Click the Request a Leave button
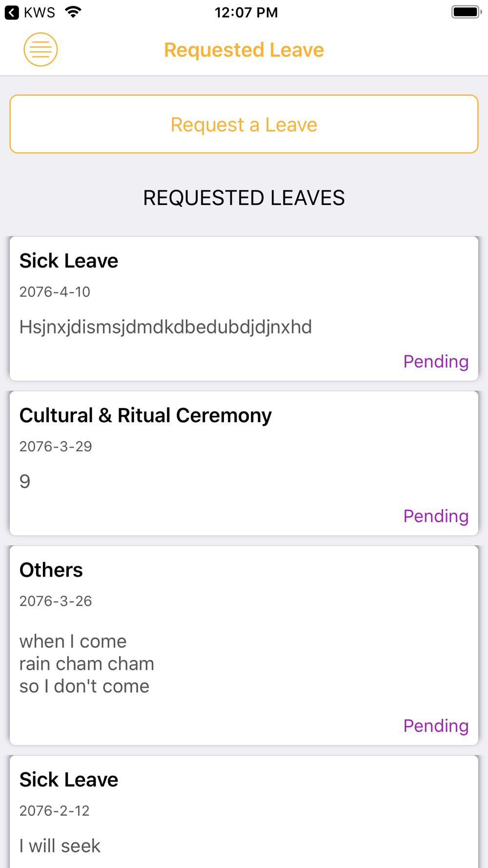The image size is (488, 868). pos(244,124)
